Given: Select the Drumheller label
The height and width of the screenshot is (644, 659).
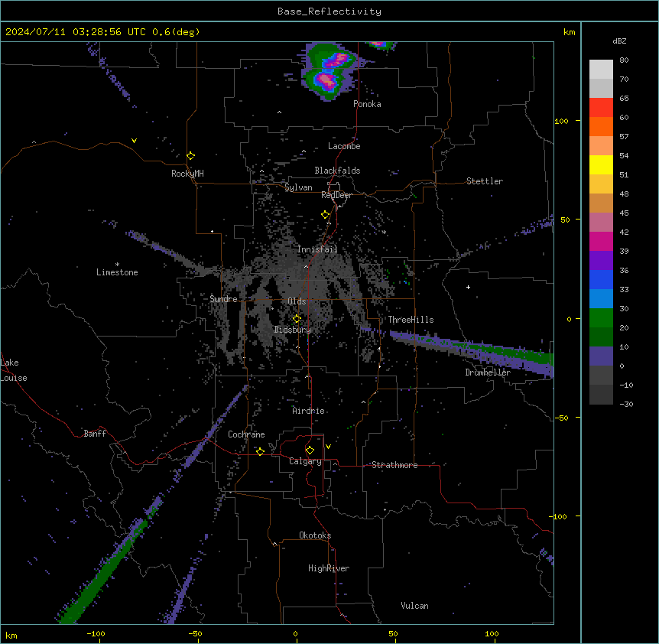Looking at the screenshot, I should [488, 372].
